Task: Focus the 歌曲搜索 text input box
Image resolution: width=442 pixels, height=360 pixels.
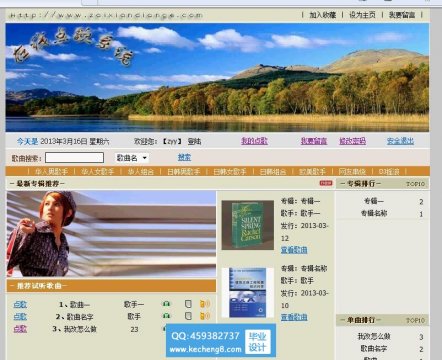Action: [x=74, y=158]
